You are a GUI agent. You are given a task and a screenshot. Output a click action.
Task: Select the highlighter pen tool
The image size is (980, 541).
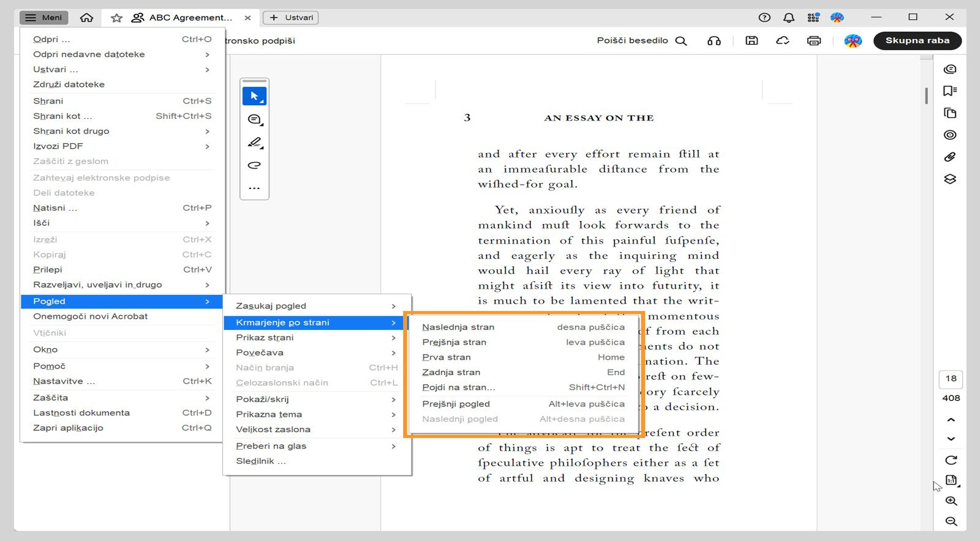click(x=255, y=143)
